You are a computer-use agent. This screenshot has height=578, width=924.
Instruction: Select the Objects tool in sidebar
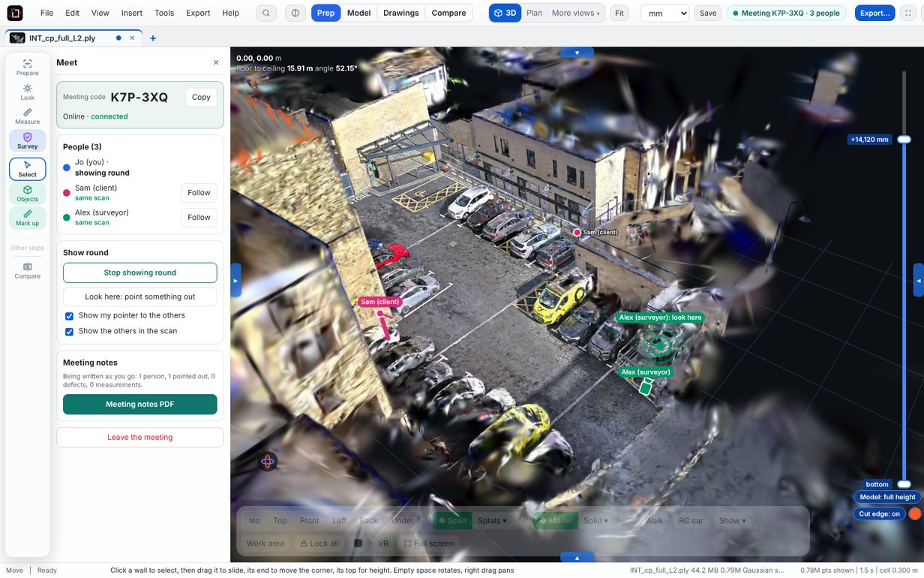click(27, 194)
